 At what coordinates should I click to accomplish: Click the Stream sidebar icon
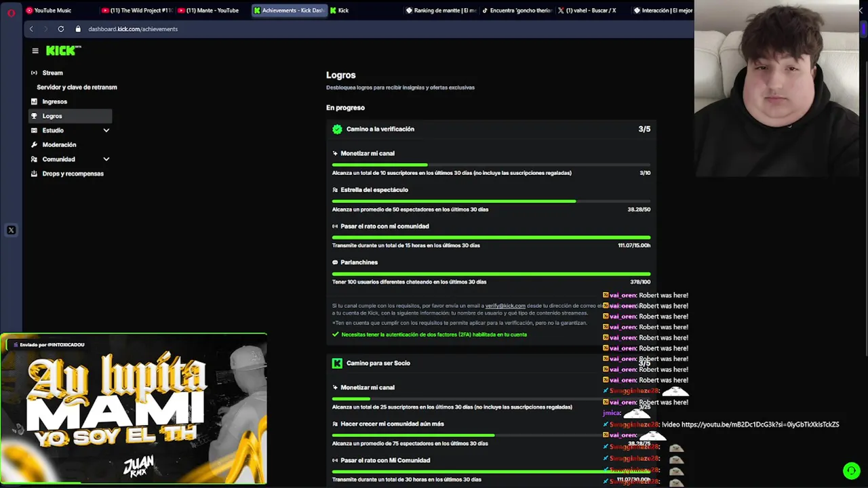[x=34, y=73]
